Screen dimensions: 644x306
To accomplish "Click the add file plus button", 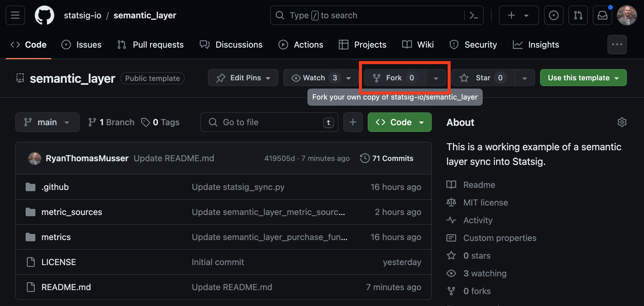I will 353,122.
